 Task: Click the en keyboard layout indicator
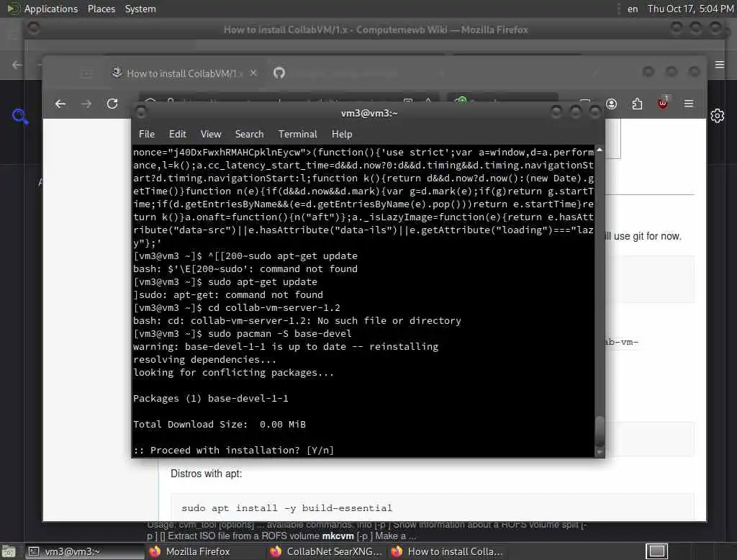click(x=633, y=9)
